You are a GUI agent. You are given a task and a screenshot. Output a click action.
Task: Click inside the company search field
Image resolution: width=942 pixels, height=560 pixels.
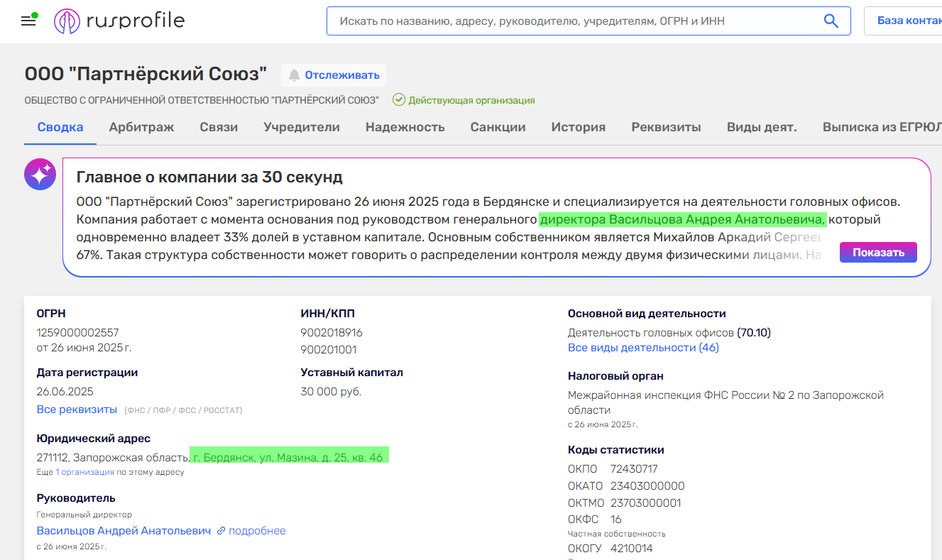point(568,21)
